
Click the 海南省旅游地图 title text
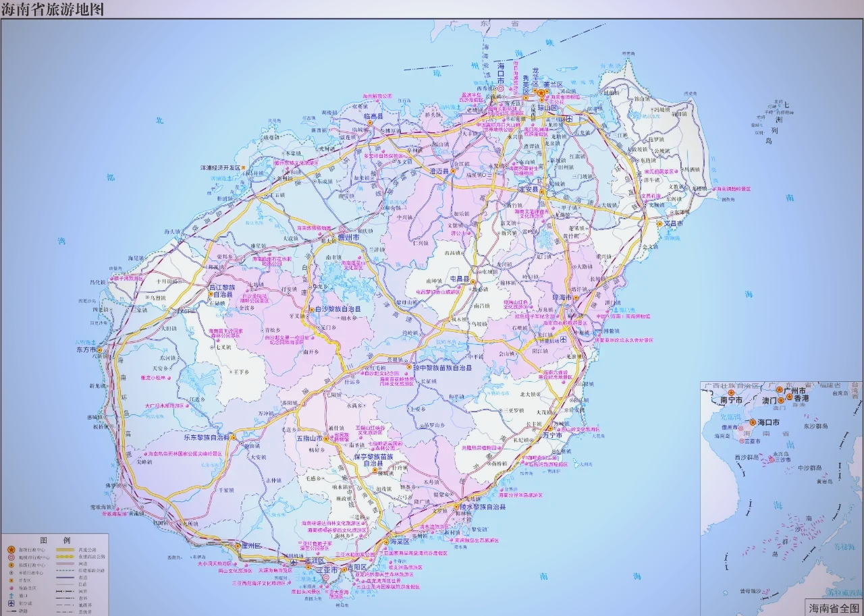pyautogui.click(x=53, y=9)
